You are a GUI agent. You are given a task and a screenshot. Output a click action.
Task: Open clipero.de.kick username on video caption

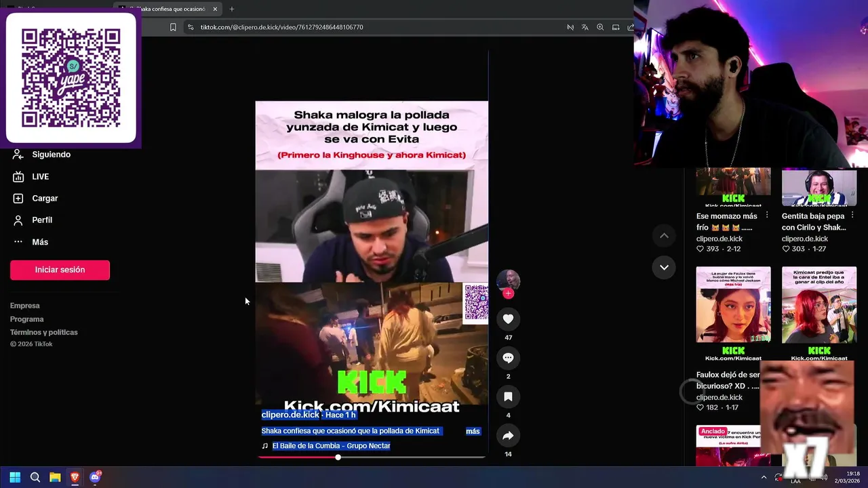(x=290, y=415)
